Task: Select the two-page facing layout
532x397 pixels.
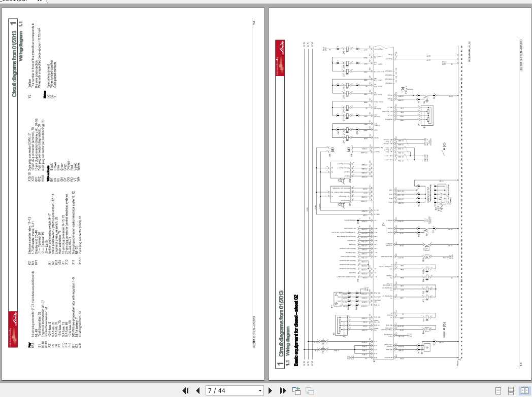Action: [524, 390]
